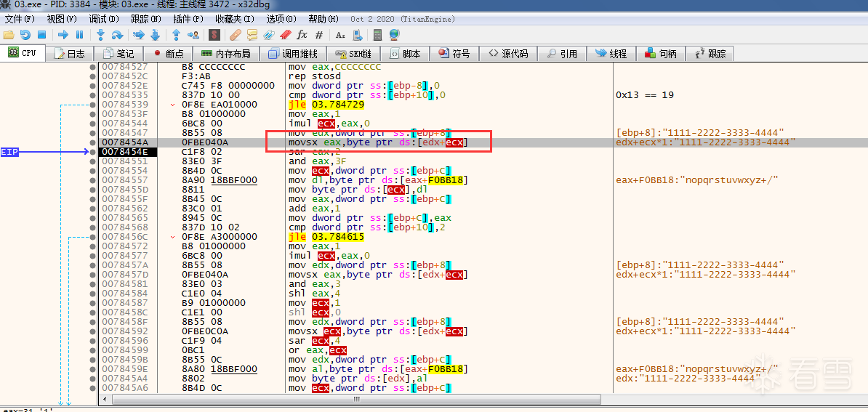Start trace into from toolbar
Screen dimensions: 868x412
(138, 35)
